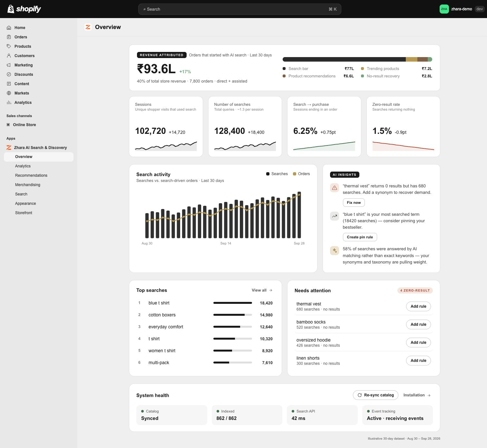Image resolution: width=487 pixels, height=448 pixels.
Task: Click the Fix now button
Action: tap(354, 203)
